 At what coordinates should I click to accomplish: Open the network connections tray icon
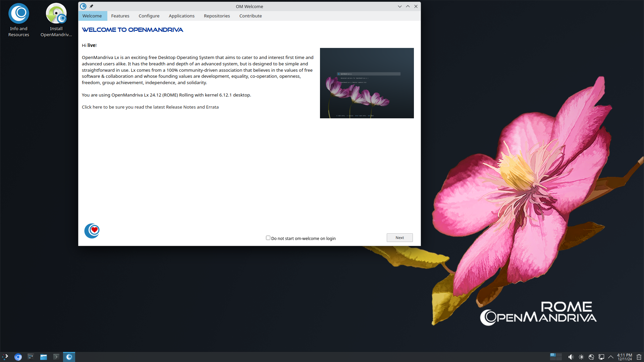click(x=601, y=357)
